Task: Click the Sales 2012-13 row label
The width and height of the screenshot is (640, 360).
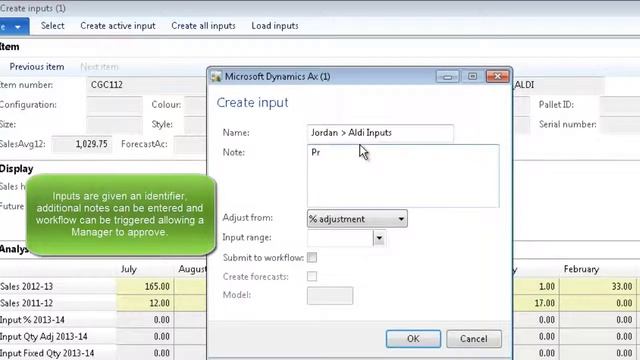Action: pyautogui.click(x=27, y=287)
